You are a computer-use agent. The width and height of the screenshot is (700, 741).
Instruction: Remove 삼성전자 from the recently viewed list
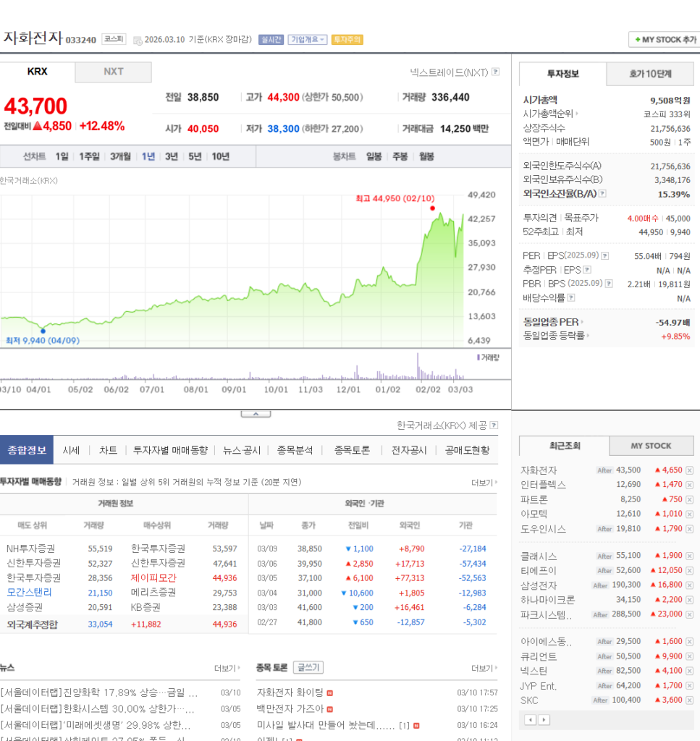coord(689,585)
